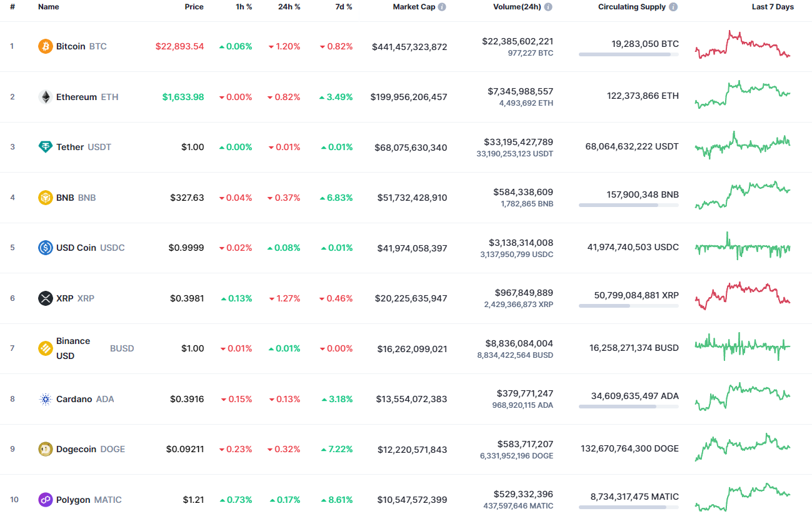812x521 pixels.
Task: Sort the table by the Price column header
Action: point(194,7)
